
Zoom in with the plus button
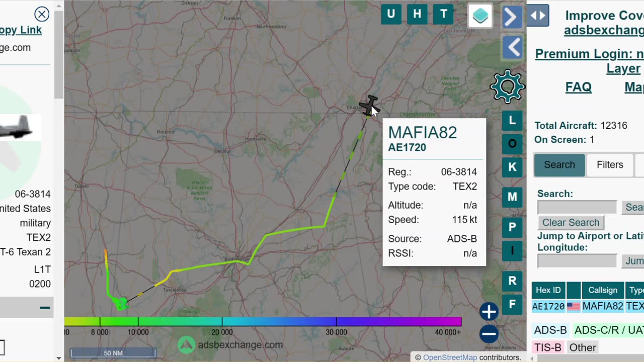click(x=489, y=312)
